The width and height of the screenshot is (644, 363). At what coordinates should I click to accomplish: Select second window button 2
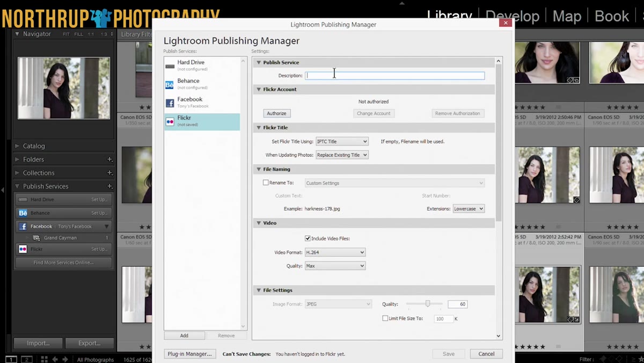tap(26, 359)
